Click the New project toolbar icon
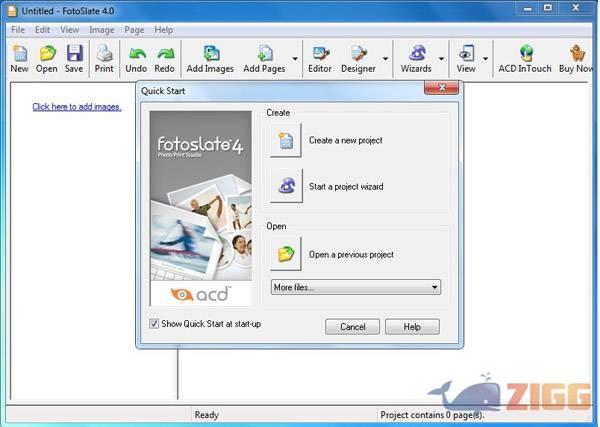The width and height of the screenshot is (600, 427). coord(19,59)
